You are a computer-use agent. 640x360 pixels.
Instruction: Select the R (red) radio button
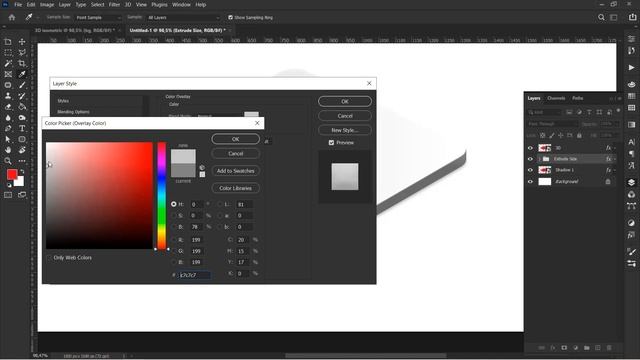[174, 240]
